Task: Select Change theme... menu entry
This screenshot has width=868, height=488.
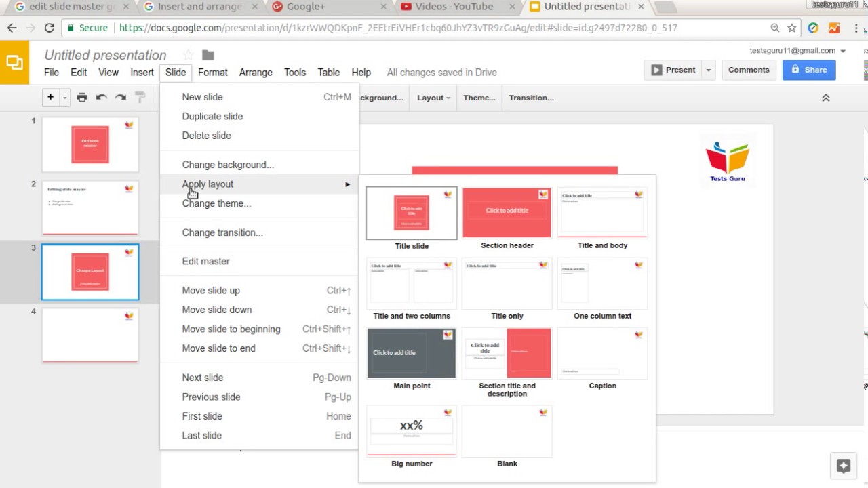Action: (259, 203)
